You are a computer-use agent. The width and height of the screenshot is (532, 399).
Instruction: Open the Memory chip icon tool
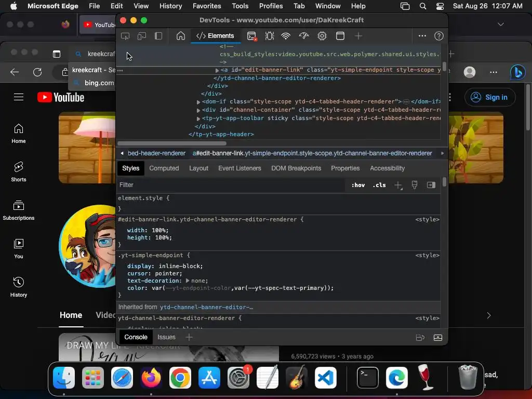click(322, 36)
